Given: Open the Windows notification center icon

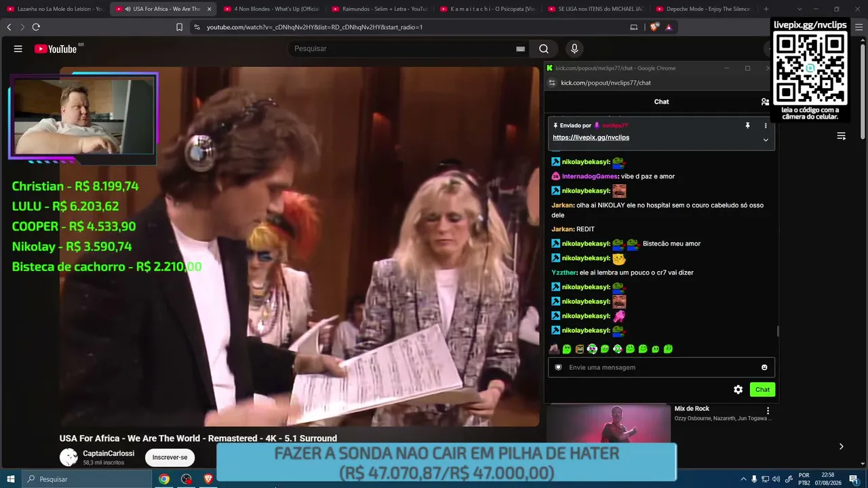Looking at the screenshot, I should coord(854,479).
